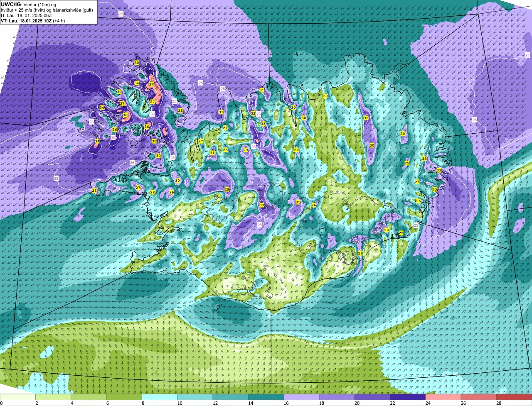Click the 26–28 m/s legend color swatch
The image size is (532, 406).
479,397
